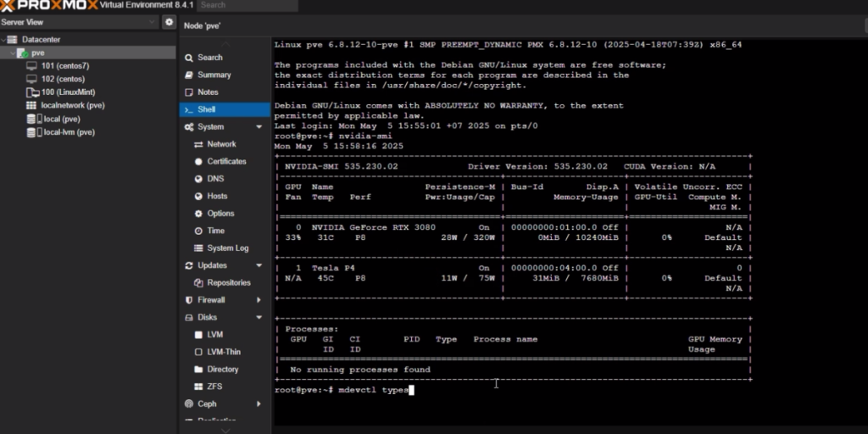Open the Disks section
This screenshot has width=868, height=434.
click(207, 317)
